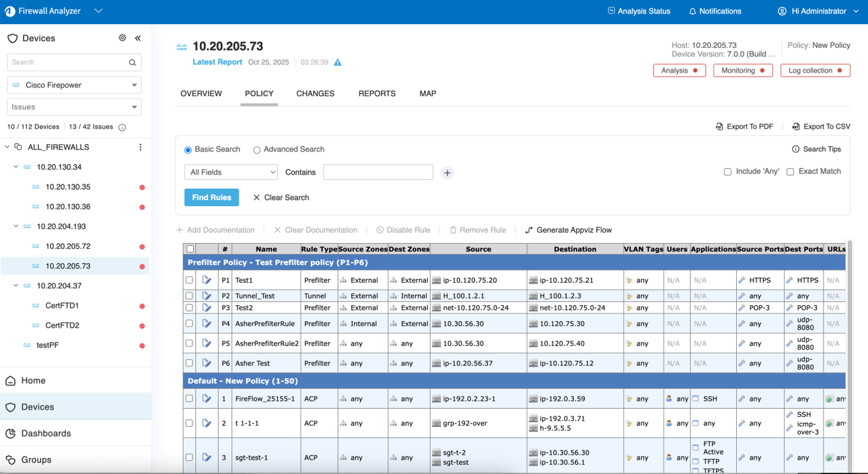Open the Cisco Firepower device dropdown

tap(74, 86)
